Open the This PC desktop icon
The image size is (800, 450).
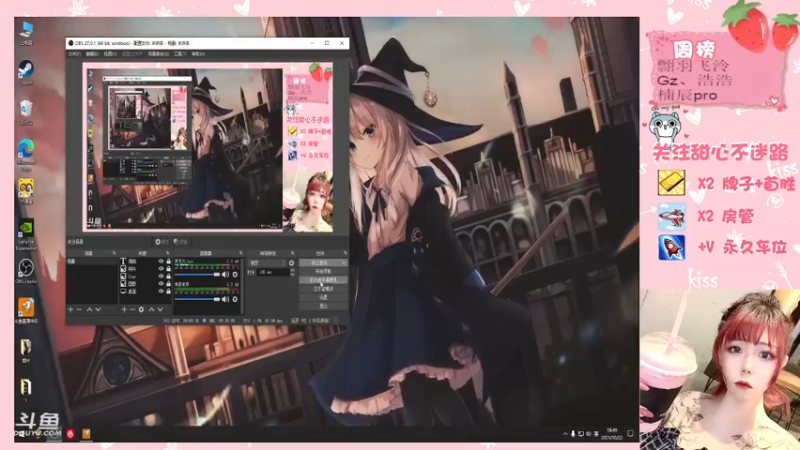(x=26, y=31)
